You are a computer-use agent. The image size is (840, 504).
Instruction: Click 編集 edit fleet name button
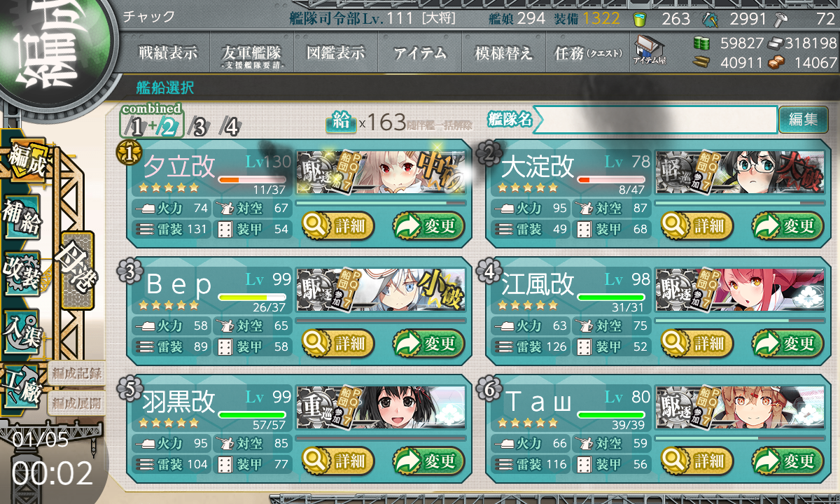coord(803,120)
